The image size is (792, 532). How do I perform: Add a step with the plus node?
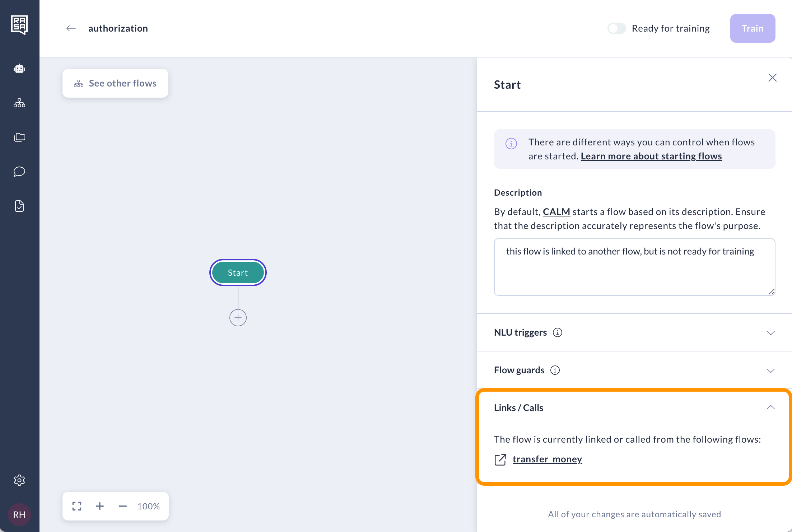(x=238, y=318)
